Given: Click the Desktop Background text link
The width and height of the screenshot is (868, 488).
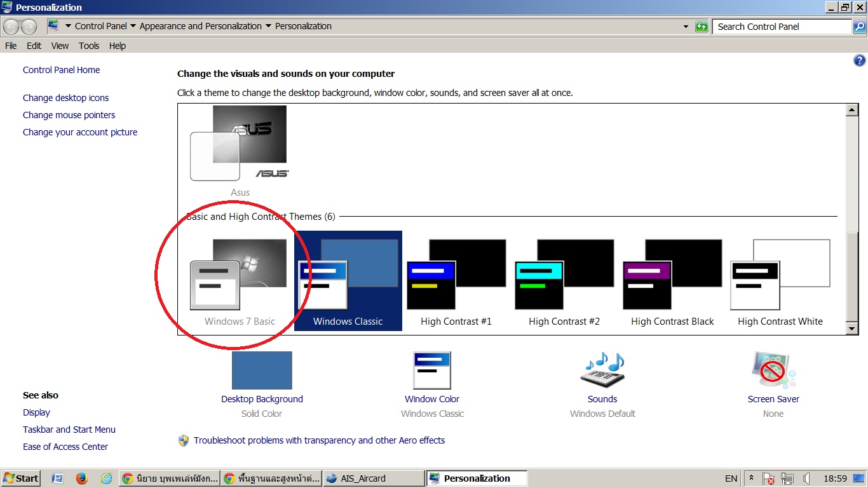Looking at the screenshot, I should (x=262, y=399).
